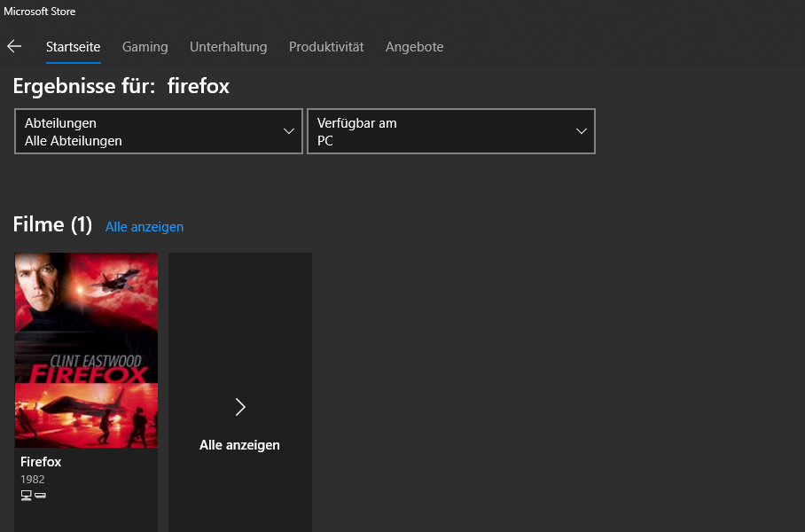Expand the Verfügbar am dropdown
The image size is (805, 532).
point(451,131)
